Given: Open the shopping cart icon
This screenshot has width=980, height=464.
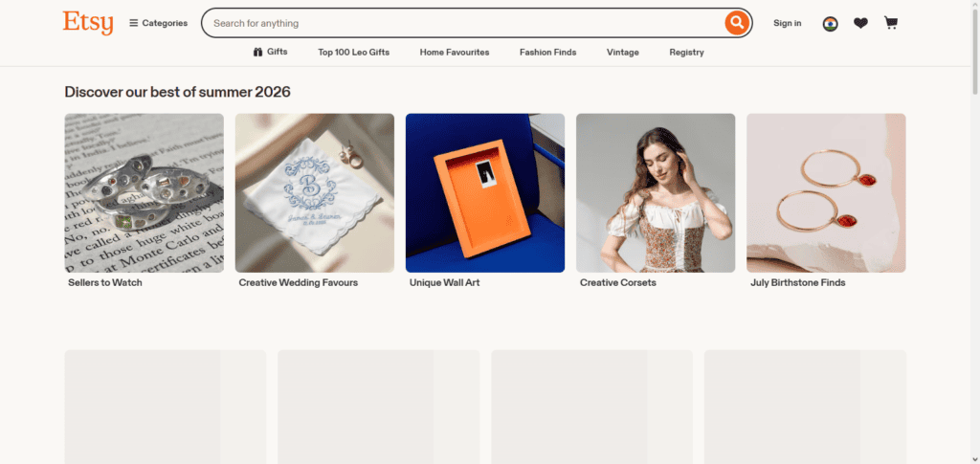Looking at the screenshot, I should [891, 23].
